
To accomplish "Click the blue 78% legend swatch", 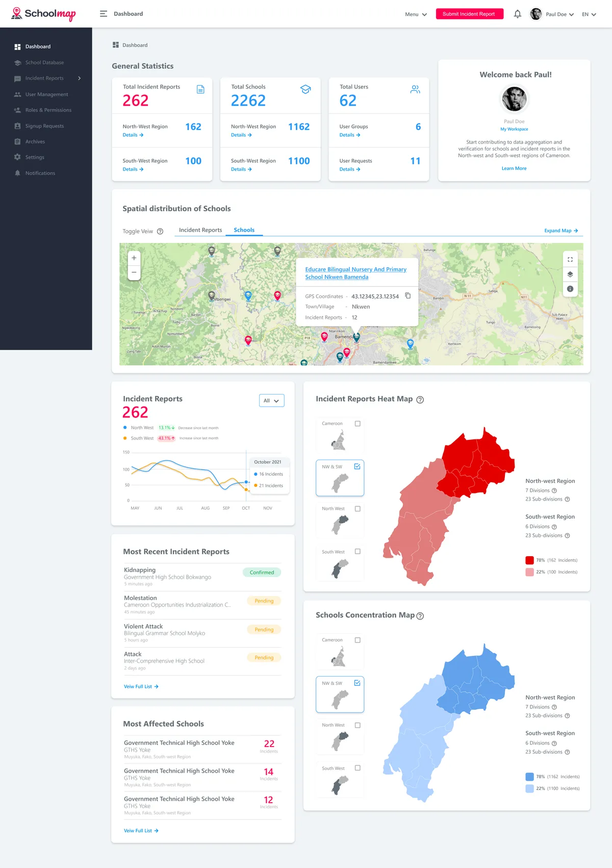I will (x=529, y=777).
